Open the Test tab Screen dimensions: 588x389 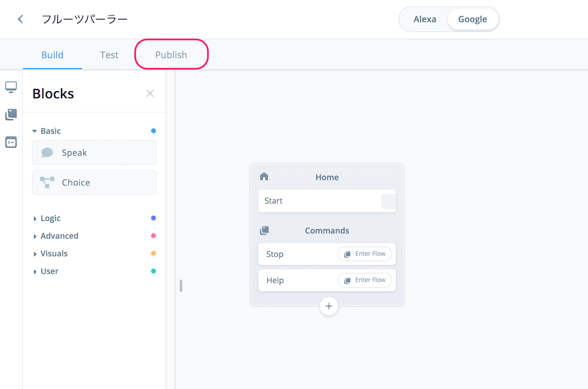coord(109,55)
